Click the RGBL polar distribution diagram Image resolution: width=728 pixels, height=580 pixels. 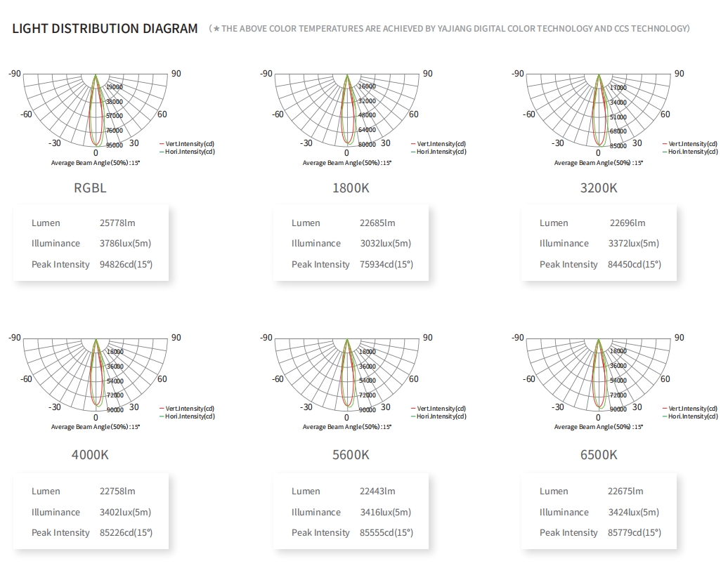[96, 112]
